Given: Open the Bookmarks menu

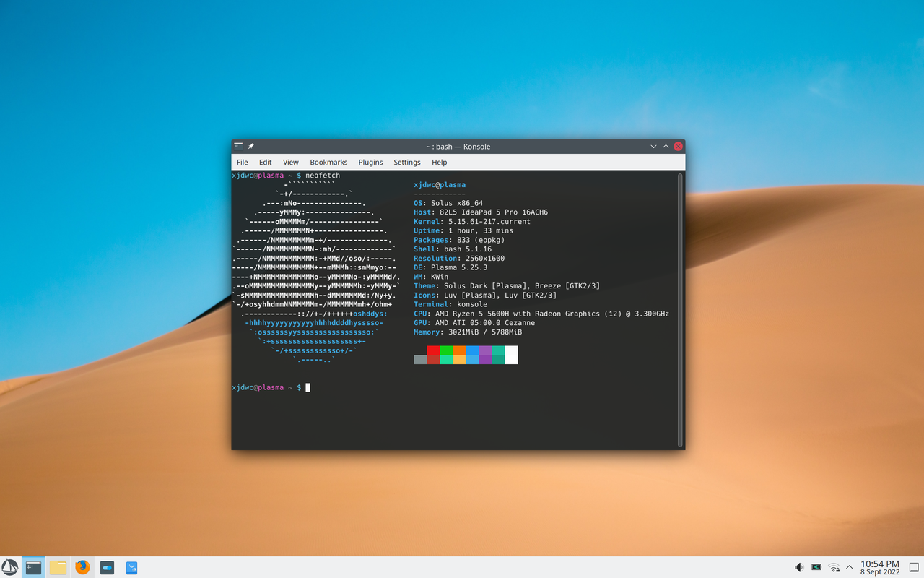Looking at the screenshot, I should click(x=328, y=163).
